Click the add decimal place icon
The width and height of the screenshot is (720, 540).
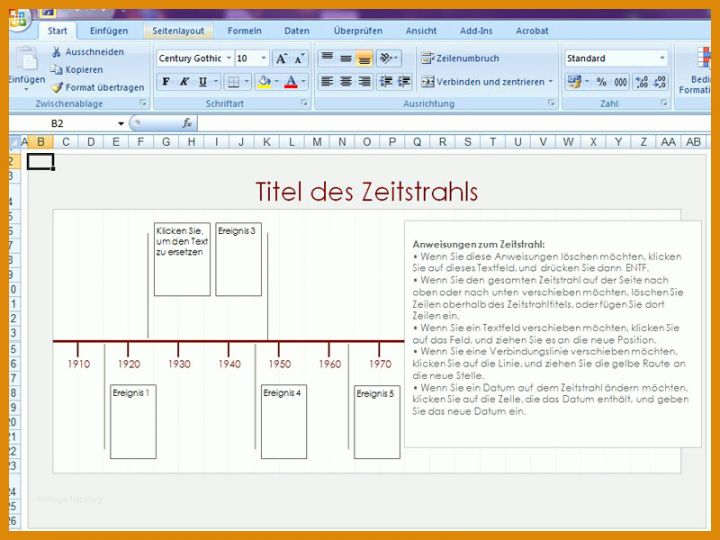(641, 82)
